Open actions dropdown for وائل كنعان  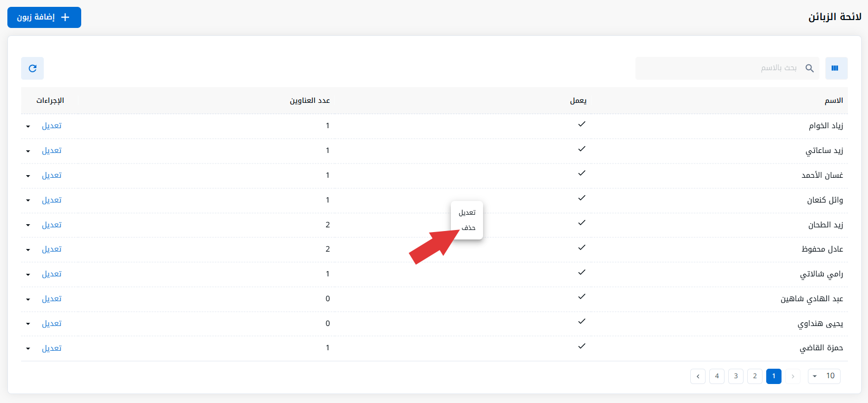coord(28,200)
